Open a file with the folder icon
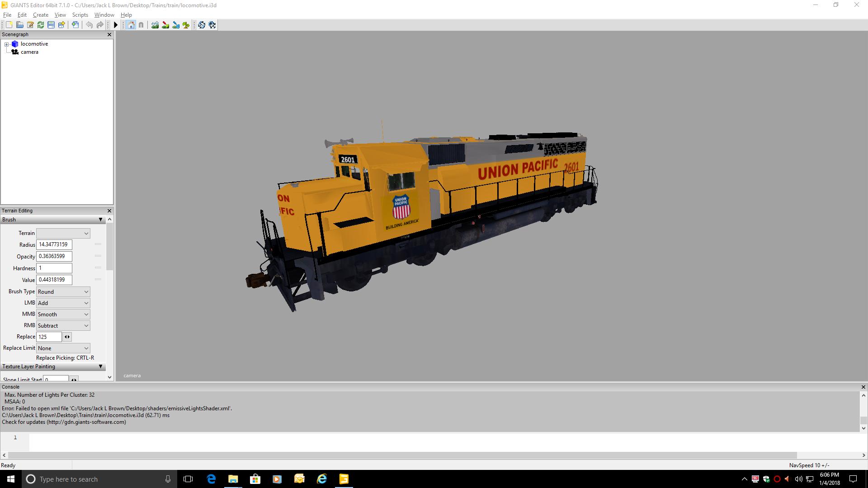This screenshot has width=868, height=488. coord(20,25)
